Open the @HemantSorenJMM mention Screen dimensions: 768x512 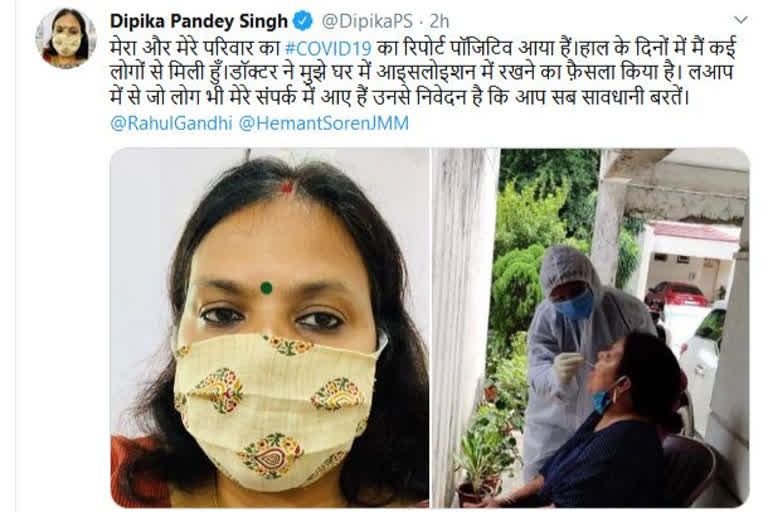pyautogui.click(x=324, y=123)
